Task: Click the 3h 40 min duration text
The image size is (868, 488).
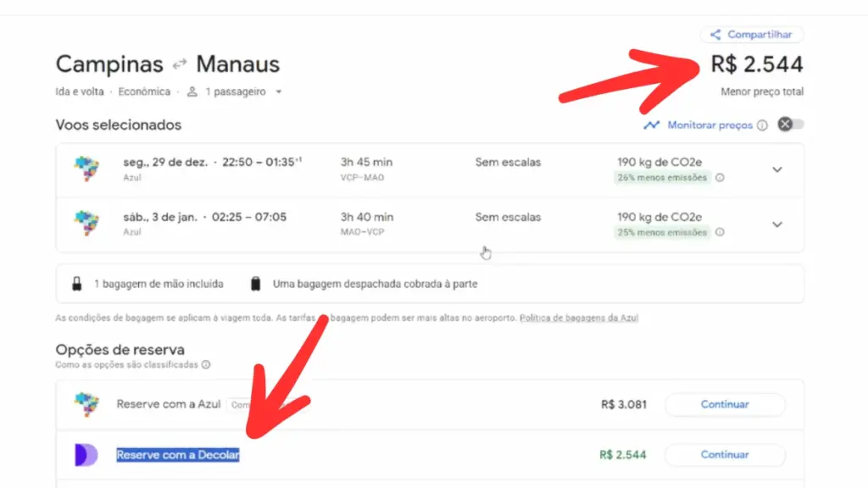Action: tap(366, 217)
